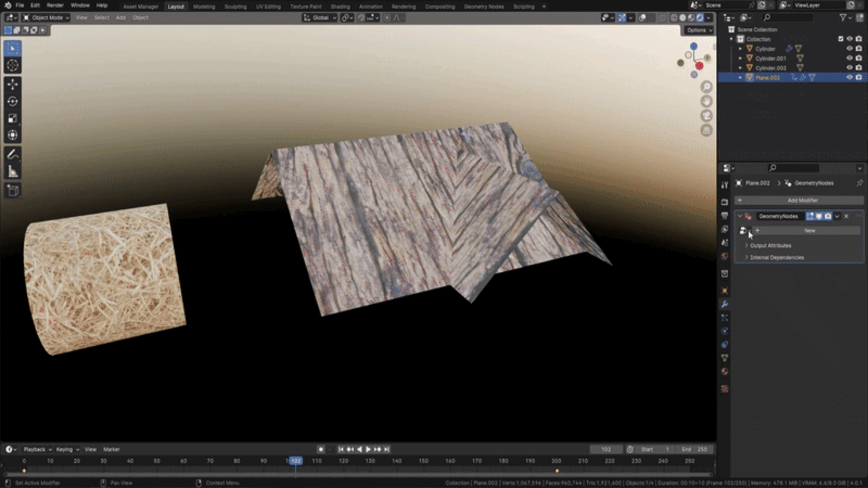Choose the Measure tool
868x488 pixels.
pyautogui.click(x=13, y=171)
